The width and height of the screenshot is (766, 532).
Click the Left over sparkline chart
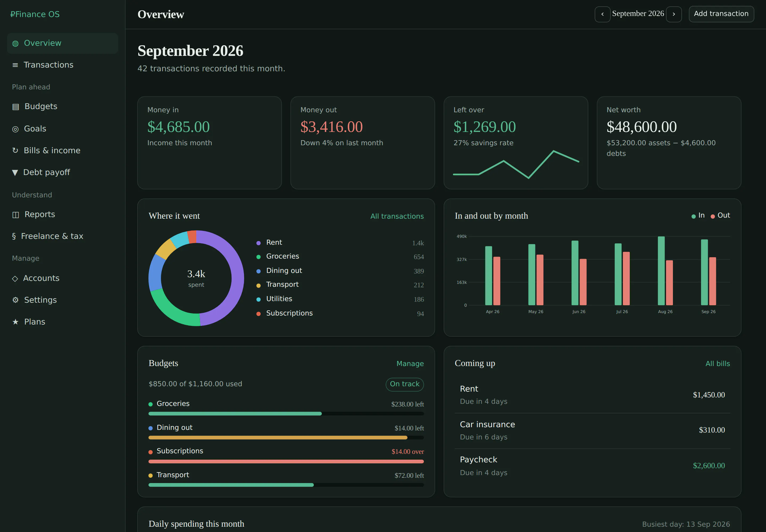(516, 164)
